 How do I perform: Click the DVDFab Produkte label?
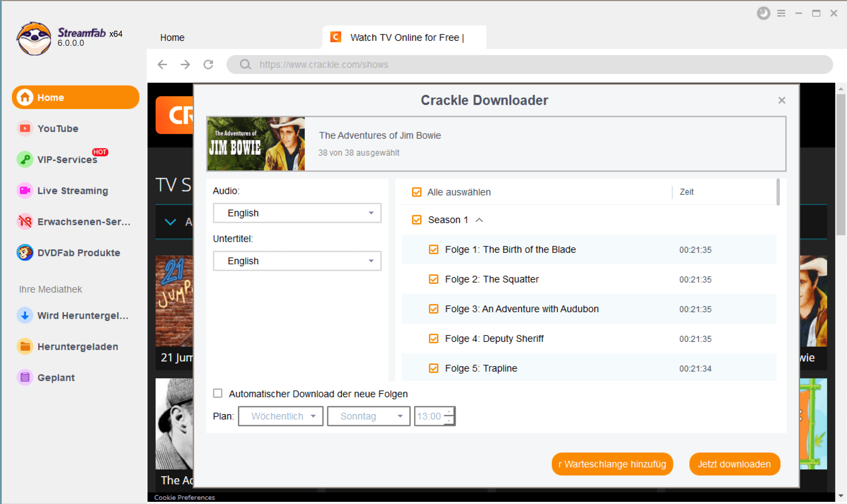(79, 253)
